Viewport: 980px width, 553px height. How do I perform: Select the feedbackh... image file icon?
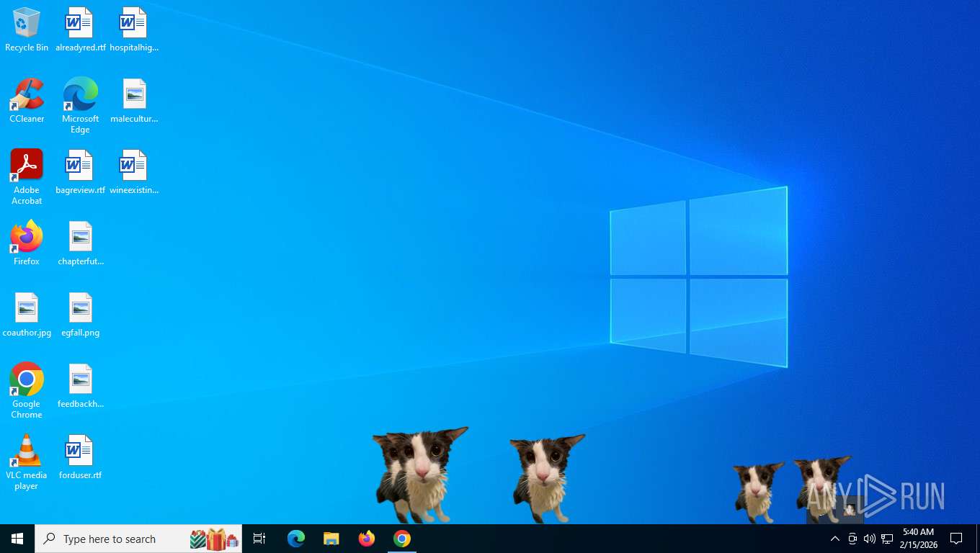click(x=80, y=386)
